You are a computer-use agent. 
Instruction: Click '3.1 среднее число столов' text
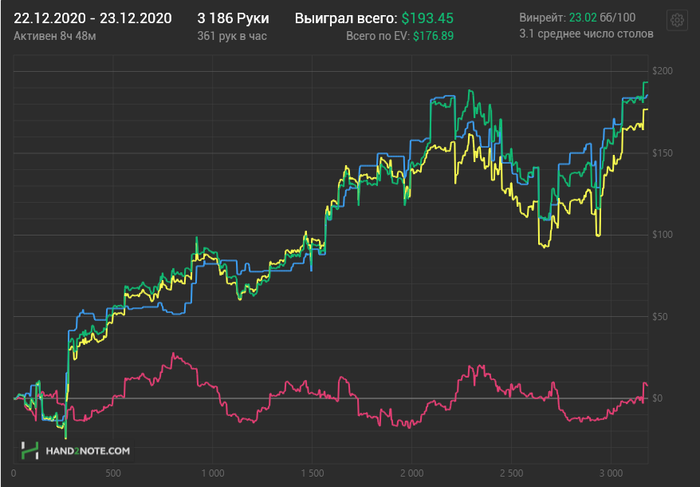tap(586, 34)
